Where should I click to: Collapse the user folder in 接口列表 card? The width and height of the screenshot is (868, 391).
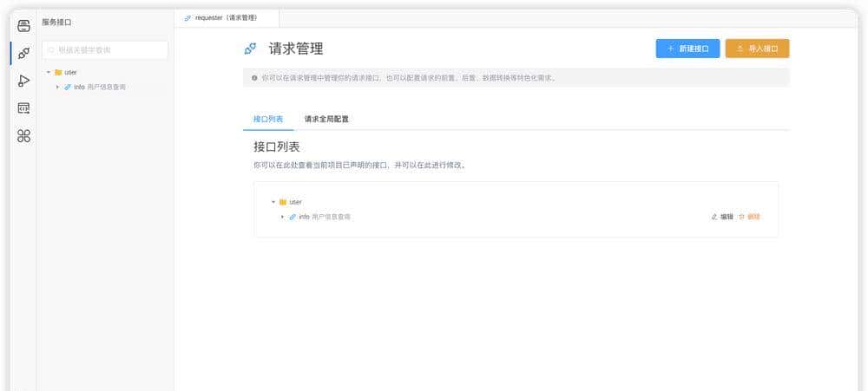[273, 202]
